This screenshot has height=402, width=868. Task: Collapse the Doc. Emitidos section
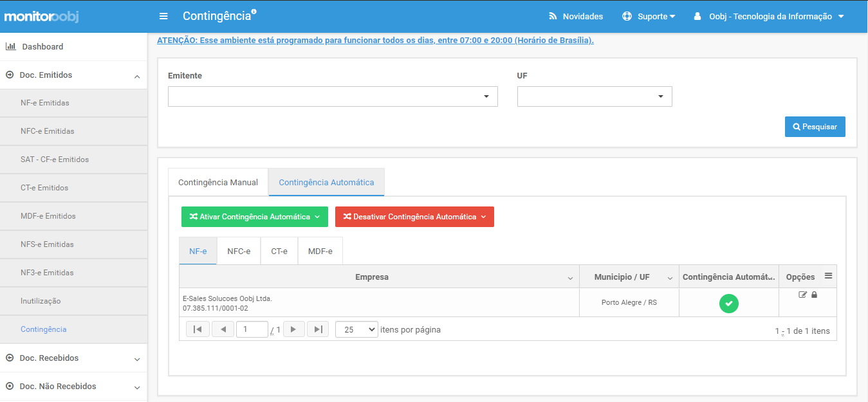tap(73, 75)
